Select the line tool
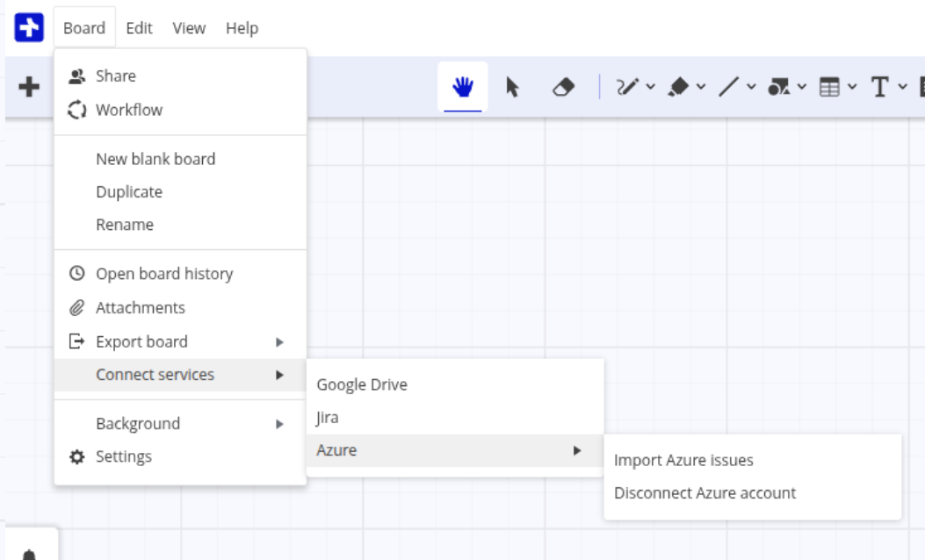Screen dimensions: 925x560 pyautogui.click(x=728, y=87)
